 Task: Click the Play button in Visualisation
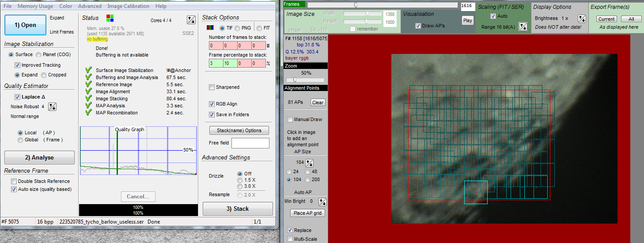tap(468, 20)
